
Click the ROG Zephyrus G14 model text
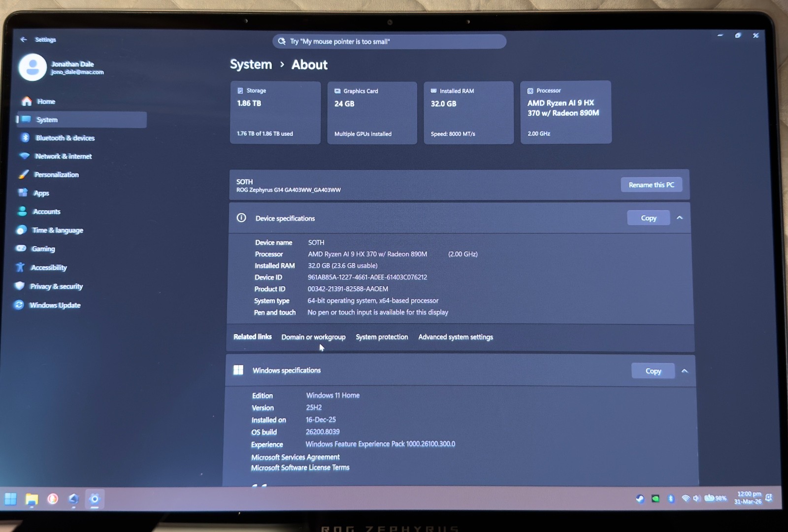[x=289, y=190]
